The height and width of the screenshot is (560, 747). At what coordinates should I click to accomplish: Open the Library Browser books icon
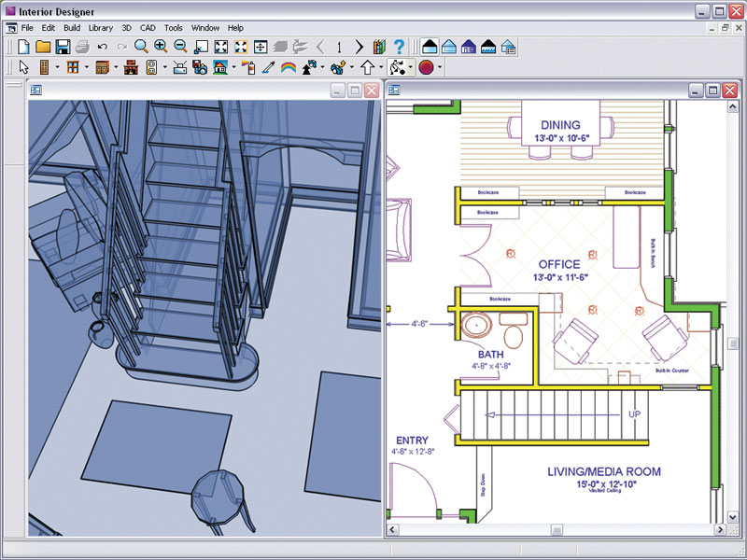tap(379, 47)
